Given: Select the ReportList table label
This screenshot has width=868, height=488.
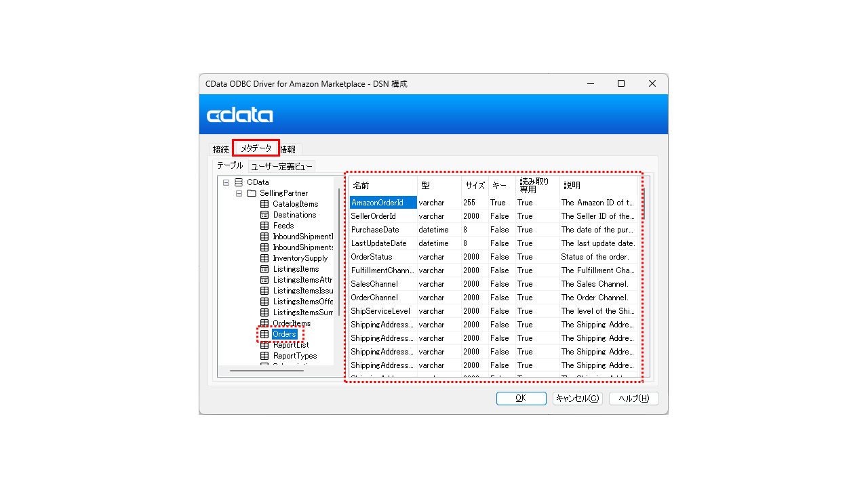Looking at the screenshot, I should point(291,345).
